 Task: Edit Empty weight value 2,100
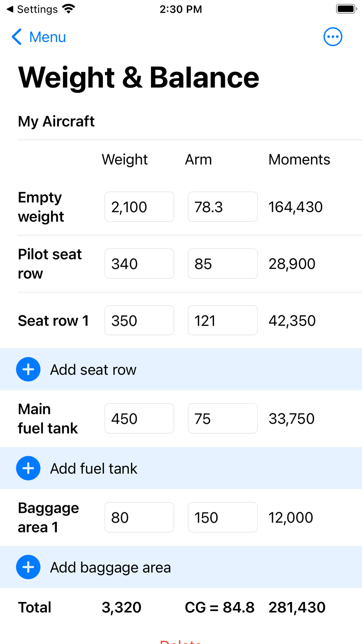coord(139,207)
